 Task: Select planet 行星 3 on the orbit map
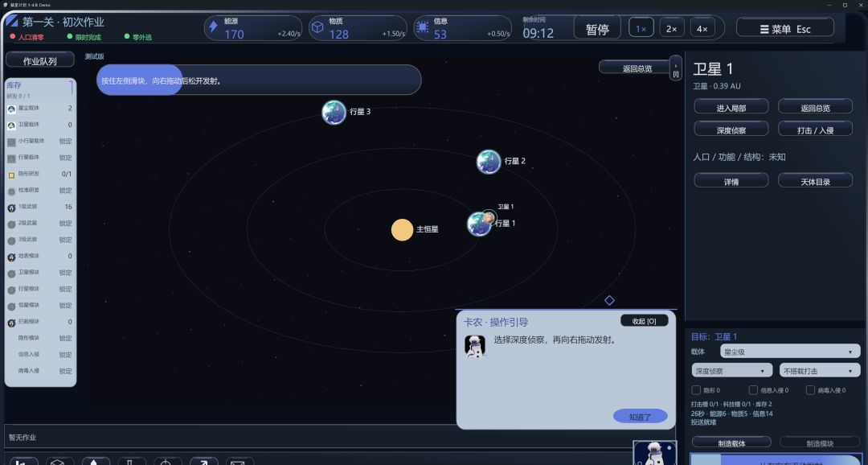334,112
